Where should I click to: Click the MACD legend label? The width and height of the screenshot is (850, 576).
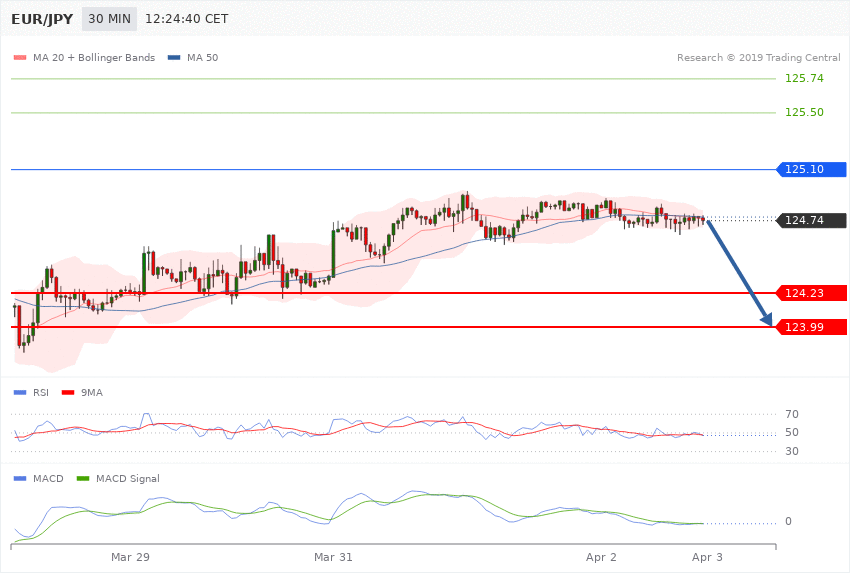[x=48, y=478]
